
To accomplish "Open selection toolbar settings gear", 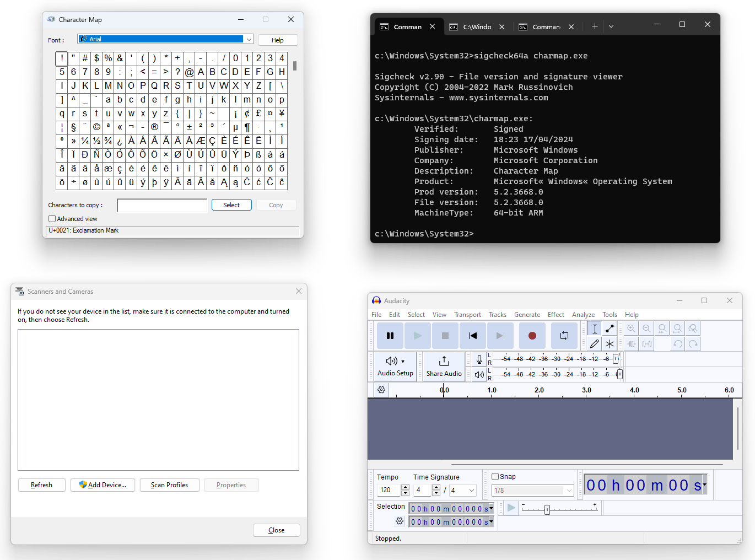I will (400, 521).
